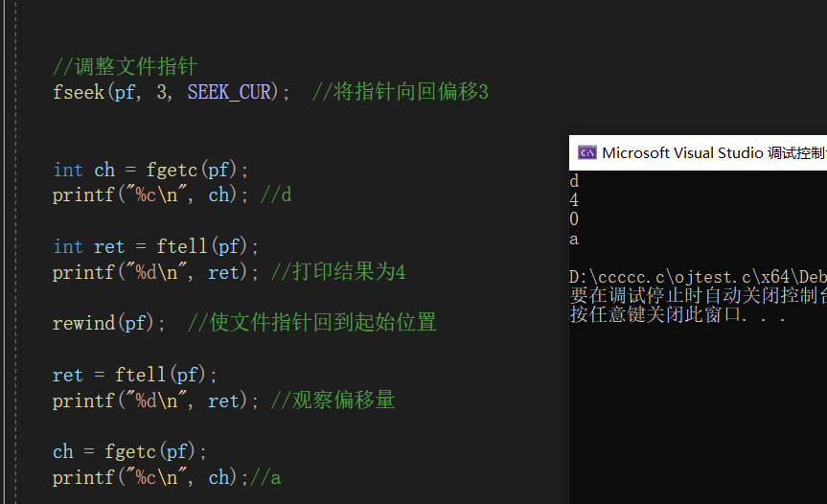Click the last printf line with //a comment

[x=167, y=477]
